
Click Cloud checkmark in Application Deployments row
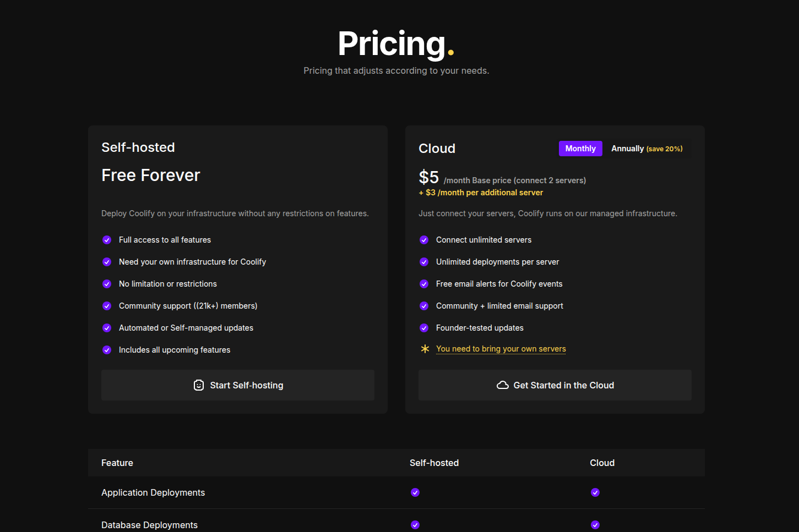click(x=595, y=492)
